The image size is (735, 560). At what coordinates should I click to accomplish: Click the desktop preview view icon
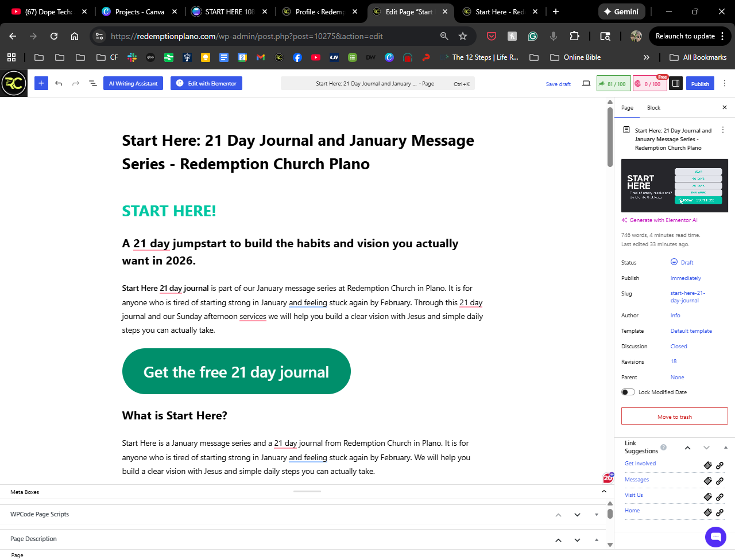[586, 84]
